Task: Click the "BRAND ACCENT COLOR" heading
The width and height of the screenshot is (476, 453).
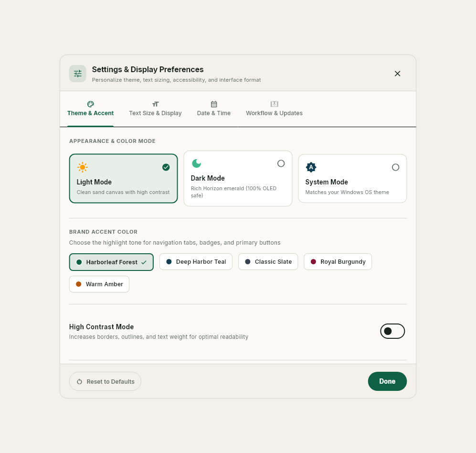Action: 103,232
